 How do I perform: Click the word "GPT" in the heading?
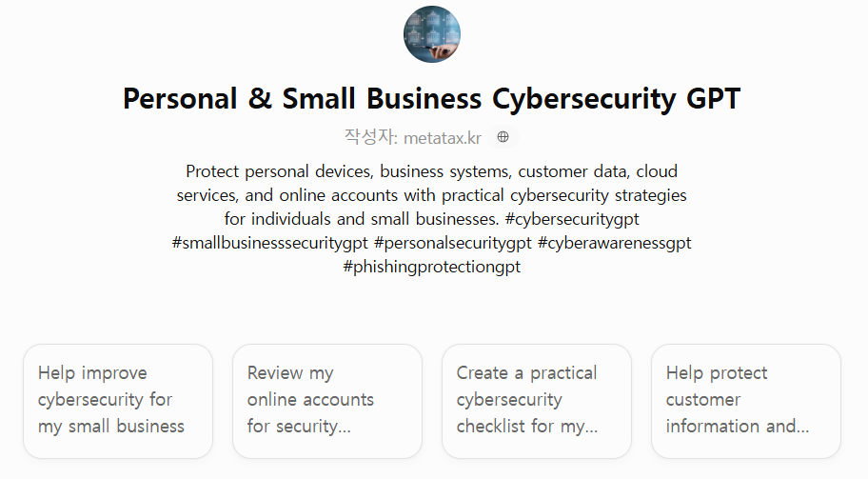tap(714, 99)
